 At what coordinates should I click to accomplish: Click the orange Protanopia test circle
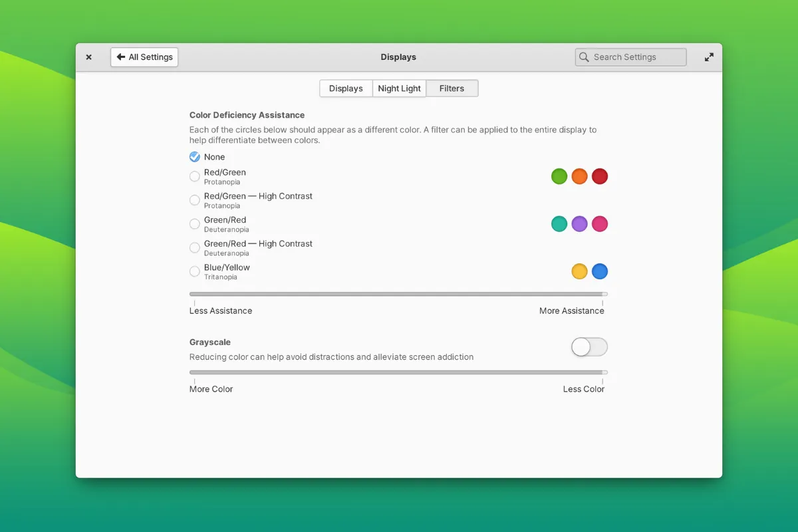pos(579,176)
